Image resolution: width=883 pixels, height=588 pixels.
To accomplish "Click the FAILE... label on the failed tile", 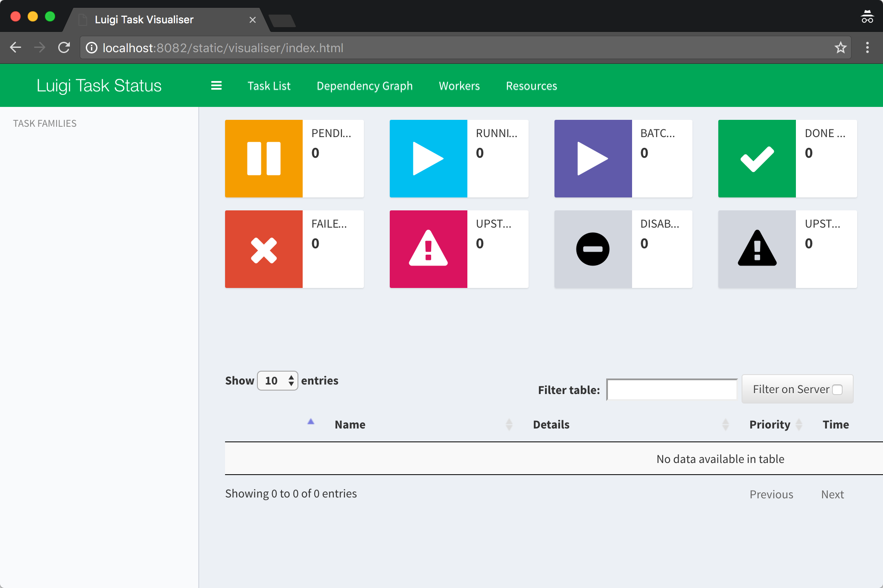I will pos(329,224).
